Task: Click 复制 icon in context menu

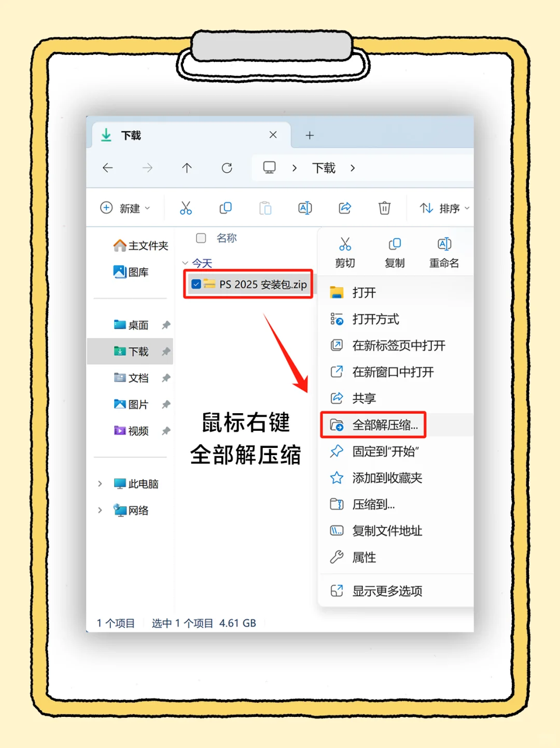Action: click(395, 244)
